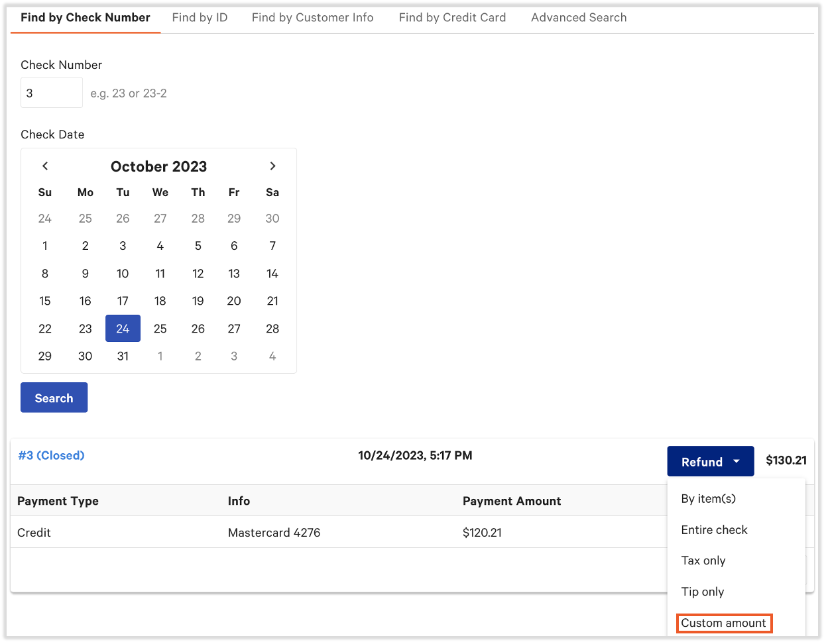
Task: Go to next month in calendar
Action: click(x=272, y=166)
